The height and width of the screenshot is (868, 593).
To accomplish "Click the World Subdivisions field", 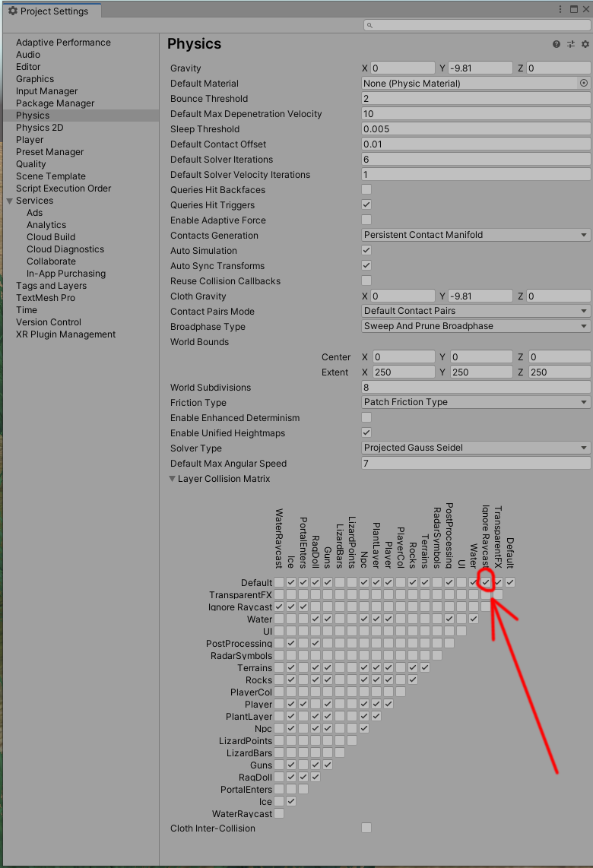I will (x=476, y=388).
